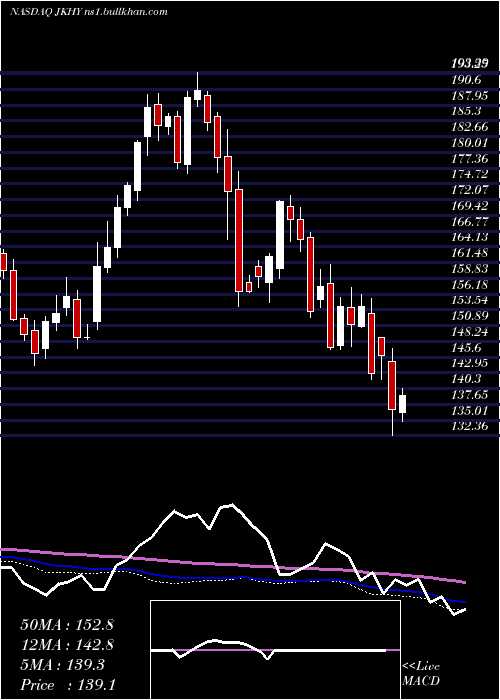The image size is (500, 700).
Task: Click the 148.24 price axis label
Action: click(x=469, y=332)
